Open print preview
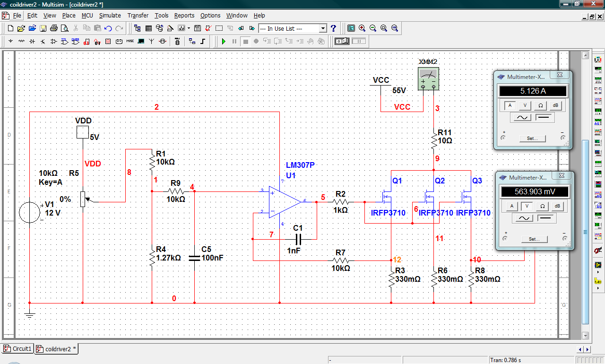Viewport: 605px width, 364px height. pyautogui.click(x=65, y=28)
